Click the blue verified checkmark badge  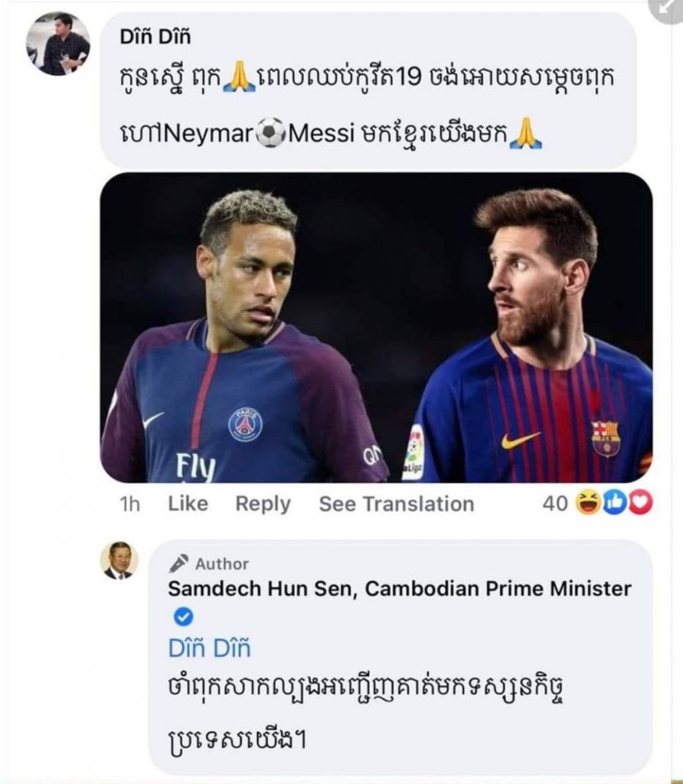[x=183, y=616]
